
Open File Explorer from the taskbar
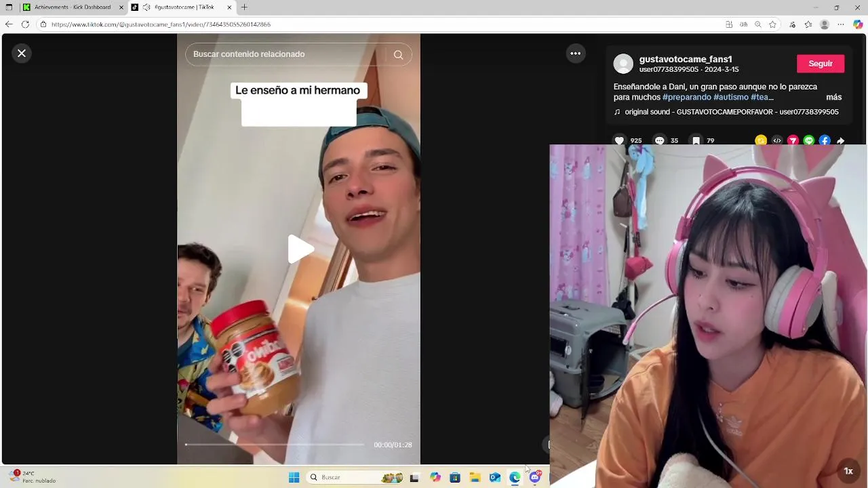click(x=475, y=478)
